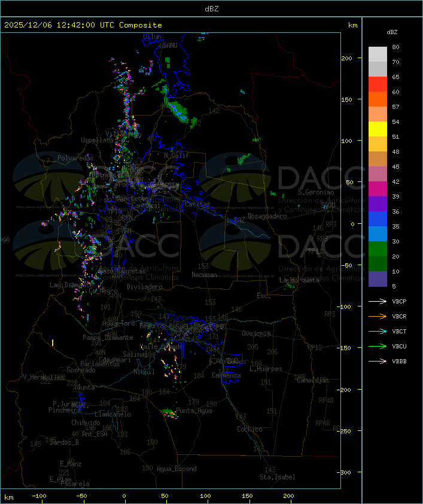The width and height of the screenshot is (423, 504).
Task: Click the S.Geronimo place label
Action: (x=316, y=192)
